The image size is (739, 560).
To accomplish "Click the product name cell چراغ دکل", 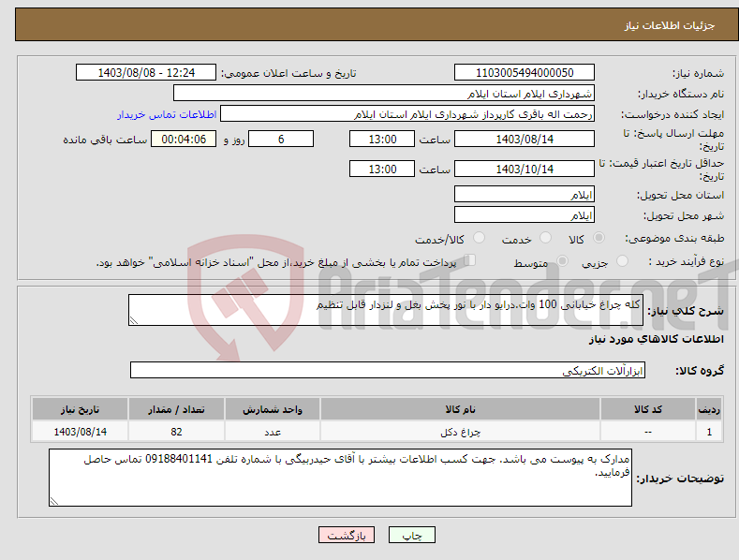I will tap(460, 432).
